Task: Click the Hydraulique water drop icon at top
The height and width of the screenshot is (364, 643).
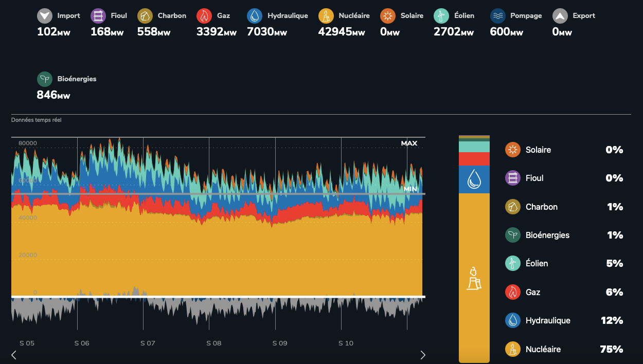Action: 255,16
